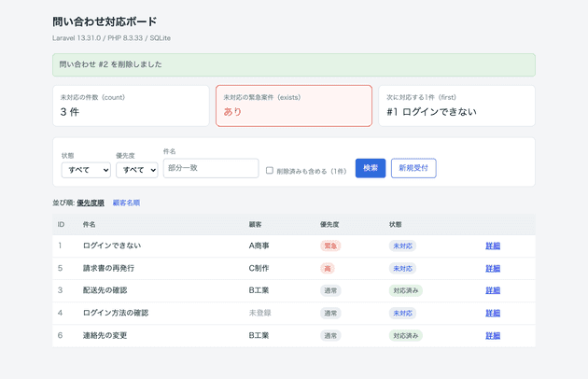Click 未対応 badge in 請求書の再発行 row
Image resolution: width=588 pixels, height=379 pixels.
[402, 268]
